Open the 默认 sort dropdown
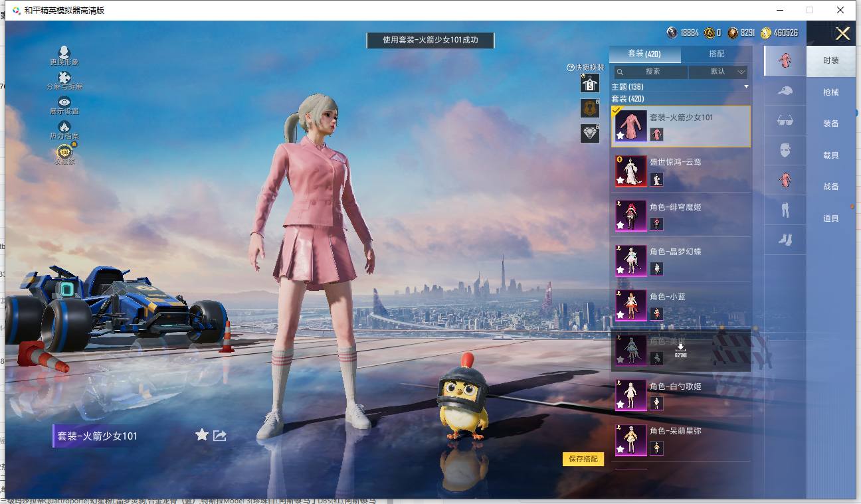This screenshot has height=504, width=861. [x=718, y=72]
